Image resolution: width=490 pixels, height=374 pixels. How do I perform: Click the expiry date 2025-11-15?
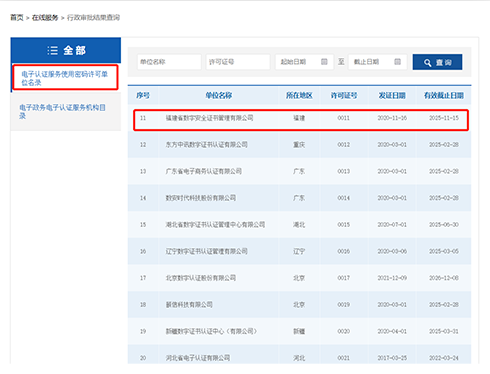pos(444,118)
